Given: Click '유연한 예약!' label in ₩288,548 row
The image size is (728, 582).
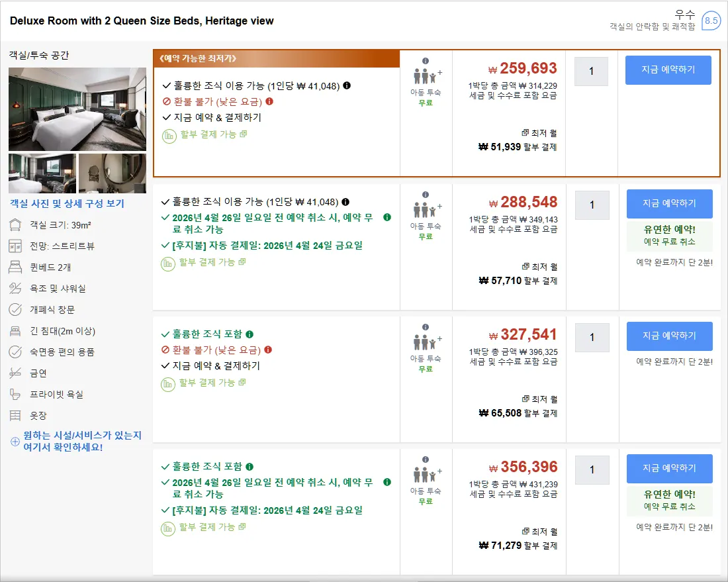Looking at the screenshot, I should (x=670, y=229).
